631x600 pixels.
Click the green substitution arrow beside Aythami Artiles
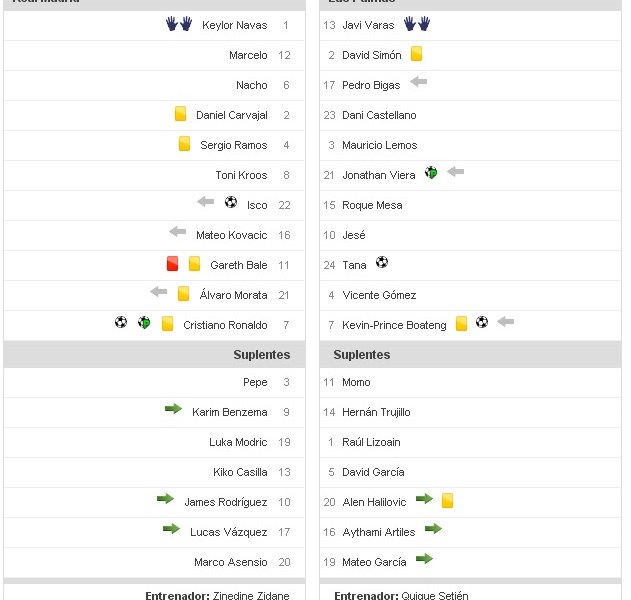coord(433,529)
